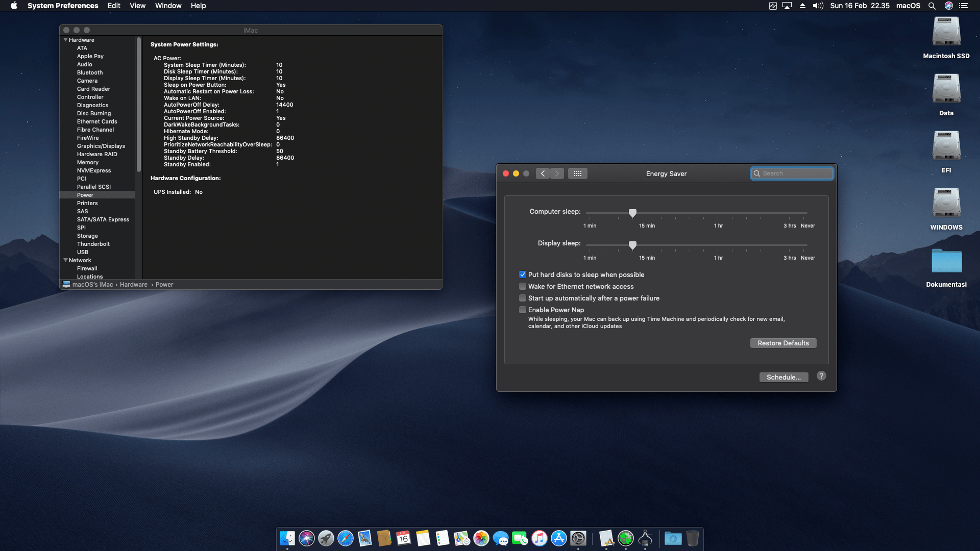Open Calendar icon showing 16

tap(404, 538)
